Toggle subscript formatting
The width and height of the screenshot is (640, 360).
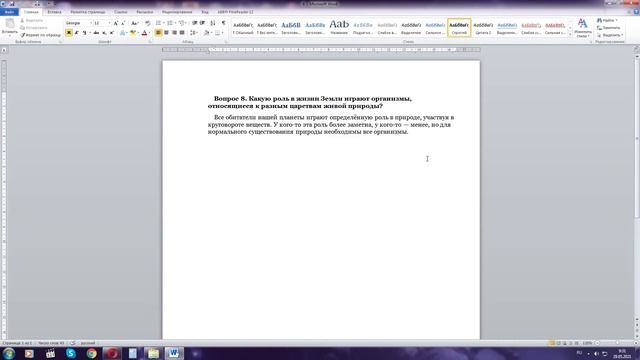click(x=104, y=33)
